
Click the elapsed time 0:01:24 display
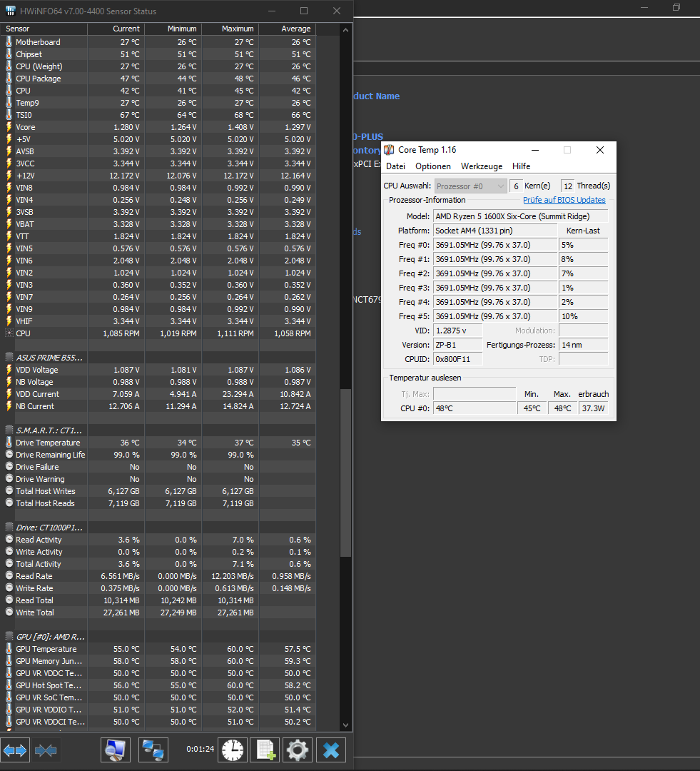[x=200, y=749]
